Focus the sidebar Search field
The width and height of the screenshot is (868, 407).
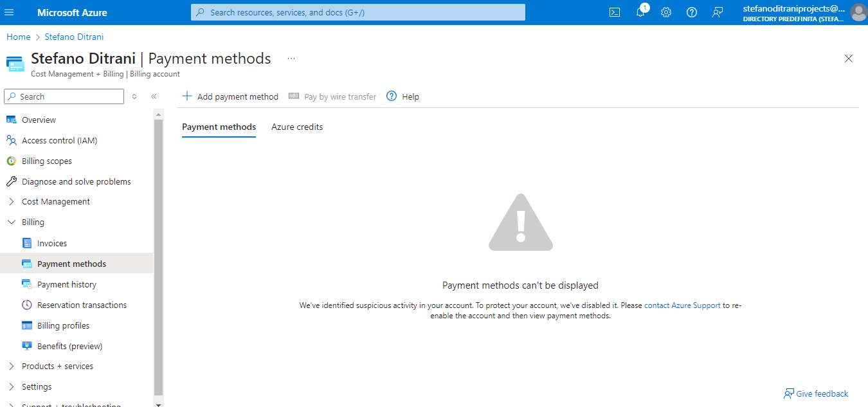point(64,96)
